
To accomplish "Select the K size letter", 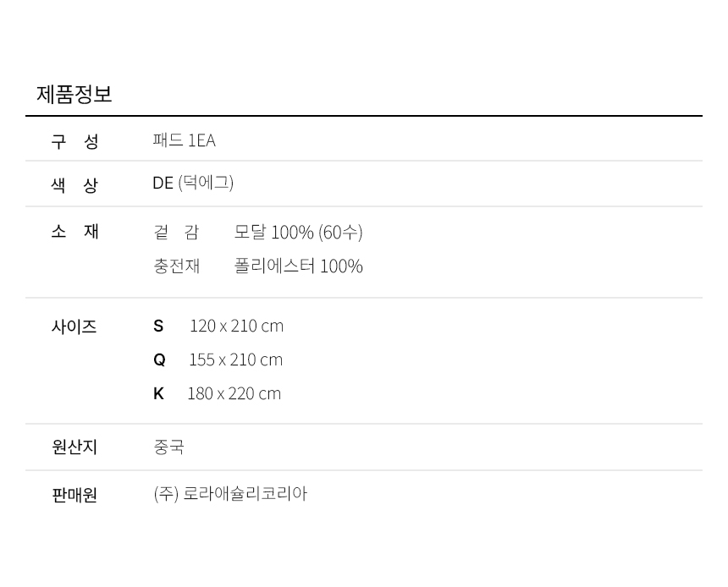I will tap(158, 393).
